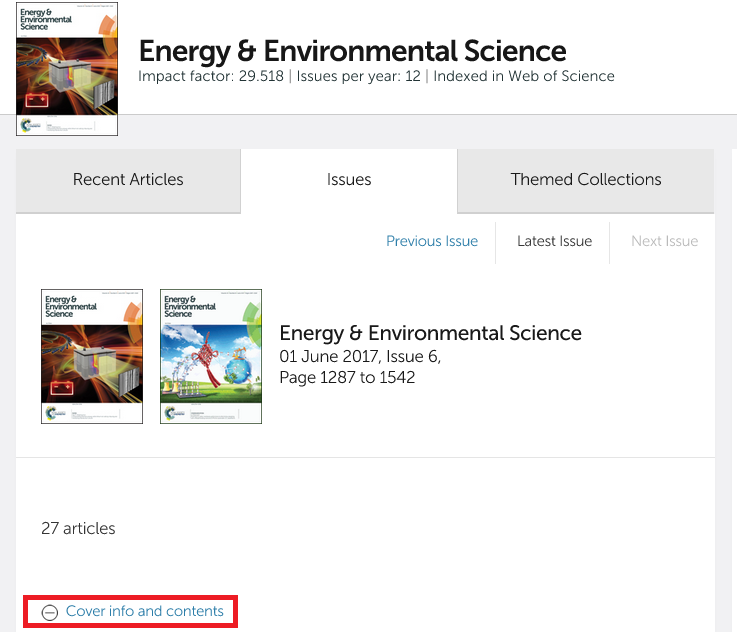737x632 pixels.
Task: Click the RSC logo on header cover
Action: coord(30,124)
